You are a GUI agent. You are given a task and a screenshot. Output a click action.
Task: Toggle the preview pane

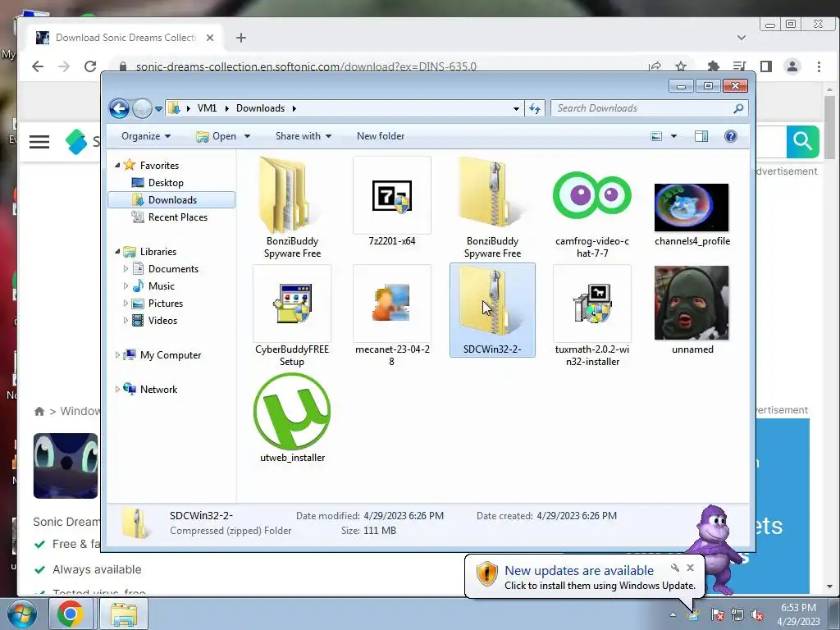point(701,136)
